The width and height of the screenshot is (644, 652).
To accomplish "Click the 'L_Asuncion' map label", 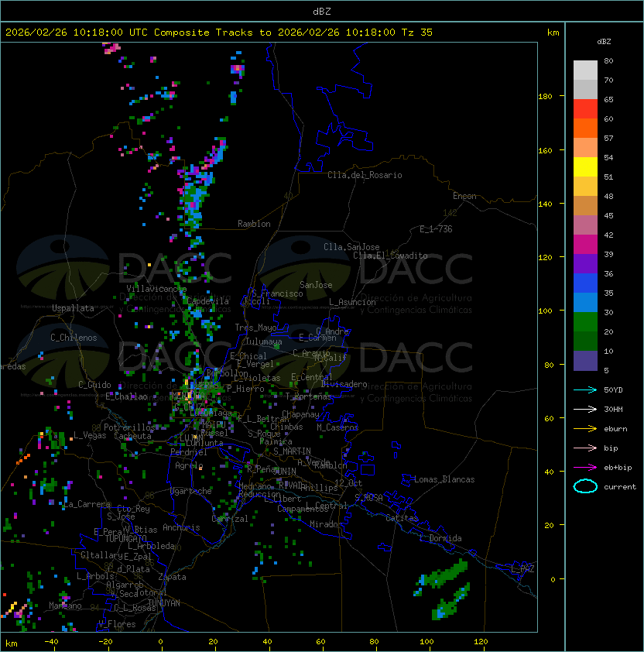I will pos(352,302).
